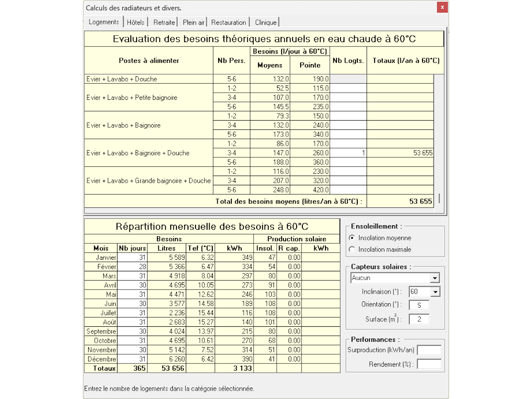The width and height of the screenshot is (532, 399).
Task: Select the Logements tab
Action: 104,22
